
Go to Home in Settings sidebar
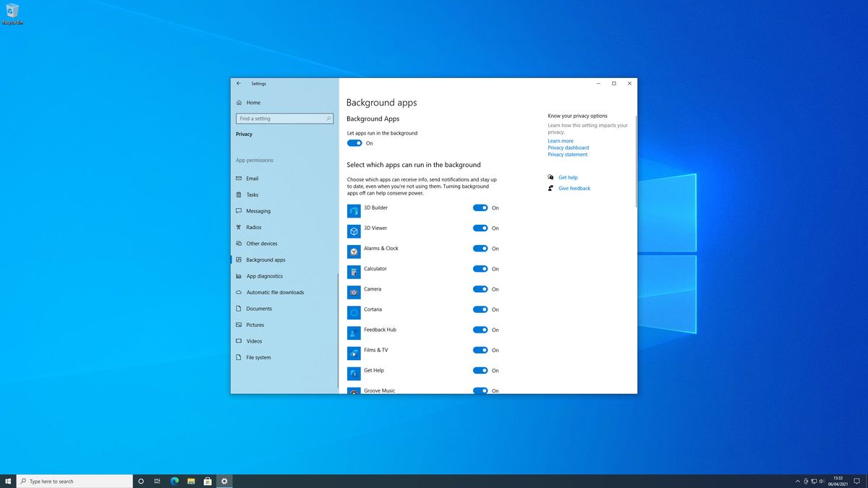(x=252, y=102)
